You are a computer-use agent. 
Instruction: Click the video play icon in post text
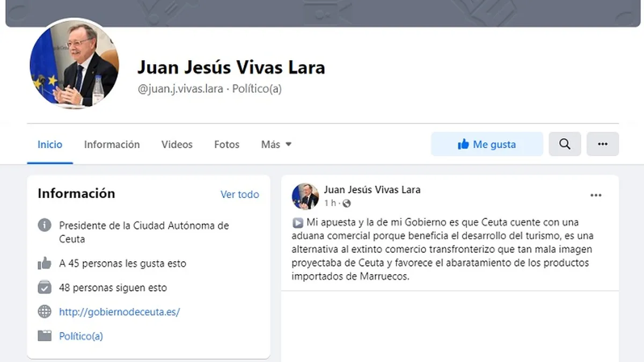coord(298,222)
